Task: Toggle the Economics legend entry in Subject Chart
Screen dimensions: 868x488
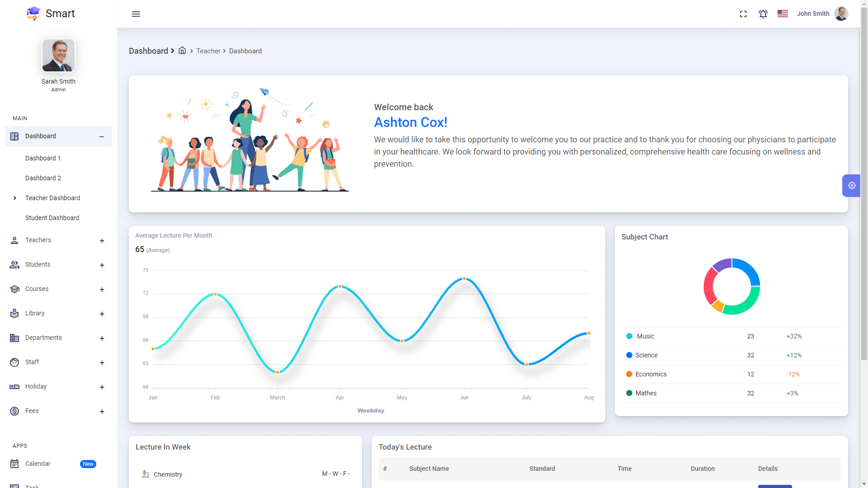Action: (x=651, y=374)
